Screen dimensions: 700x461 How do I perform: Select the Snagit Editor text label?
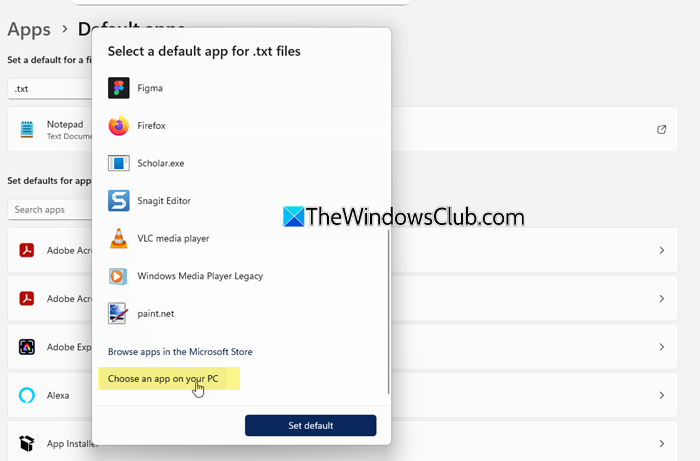click(x=164, y=200)
